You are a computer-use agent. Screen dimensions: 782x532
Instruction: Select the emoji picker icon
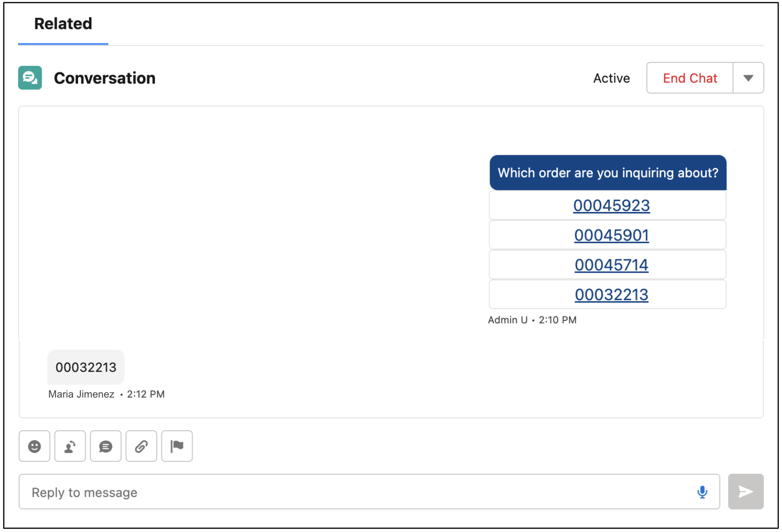(34, 446)
